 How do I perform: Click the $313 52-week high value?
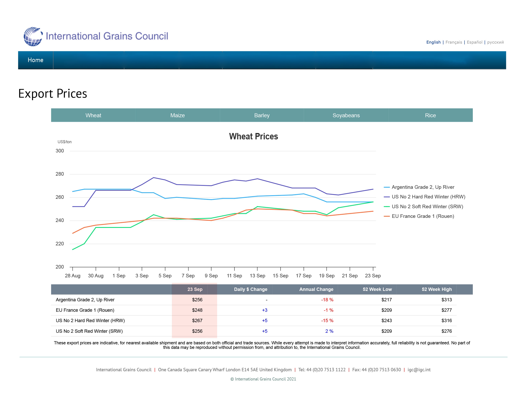tap(446, 300)
